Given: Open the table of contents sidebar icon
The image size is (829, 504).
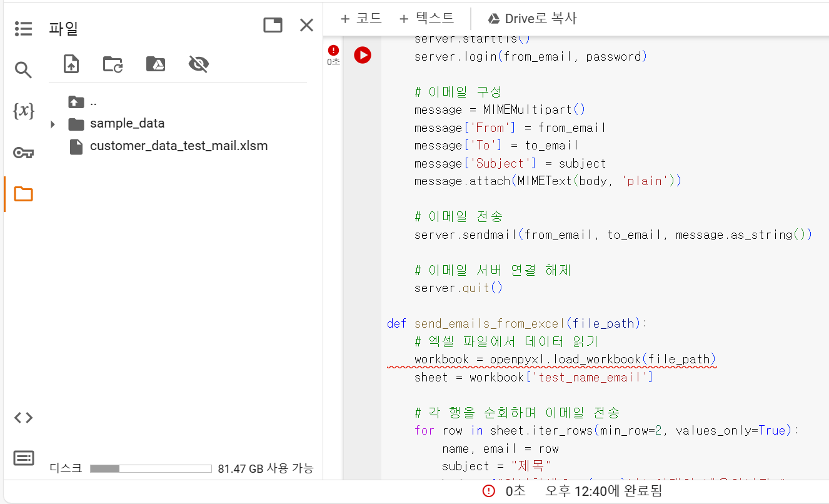Looking at the screenshot, I should click(x=23, y=28).
